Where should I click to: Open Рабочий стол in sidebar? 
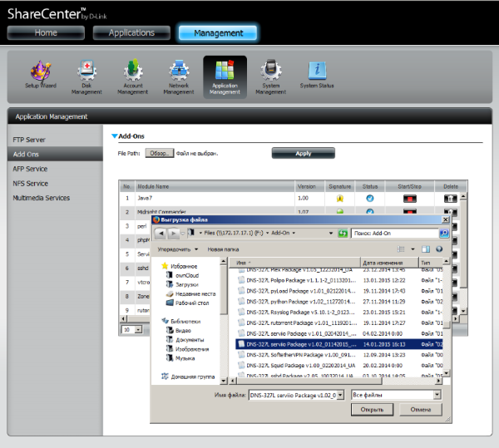(187, 303)
